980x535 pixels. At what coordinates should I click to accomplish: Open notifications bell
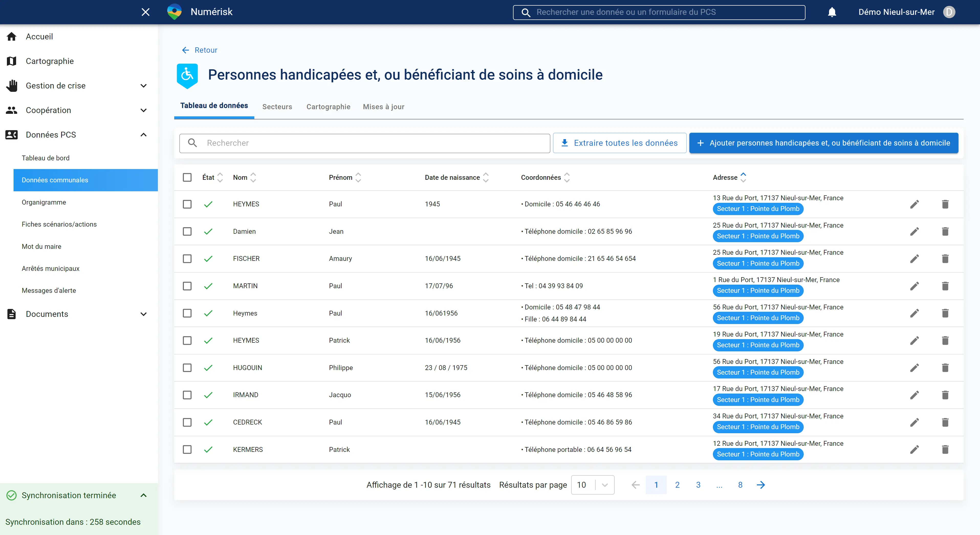coord(832,12)
